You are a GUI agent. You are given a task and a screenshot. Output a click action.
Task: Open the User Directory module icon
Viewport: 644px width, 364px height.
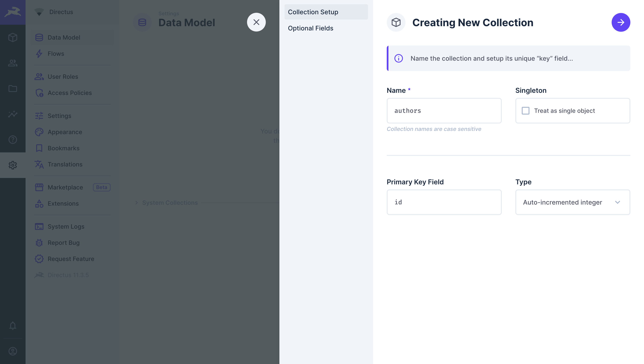click(13, 63)
